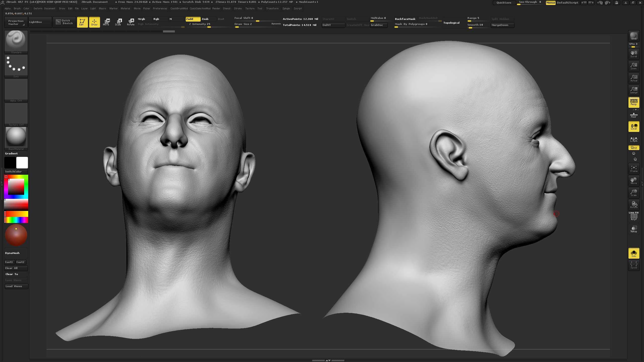The image size is (644, 362).
Task: Open the Standard brush picker thumbnail
Action: 16,42
